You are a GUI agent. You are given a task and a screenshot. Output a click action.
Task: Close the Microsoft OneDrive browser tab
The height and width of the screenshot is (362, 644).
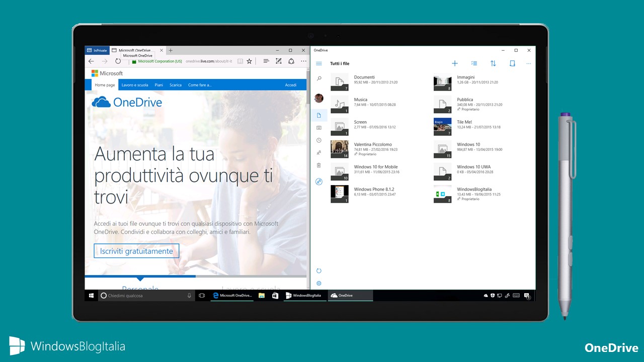(162, 50)
